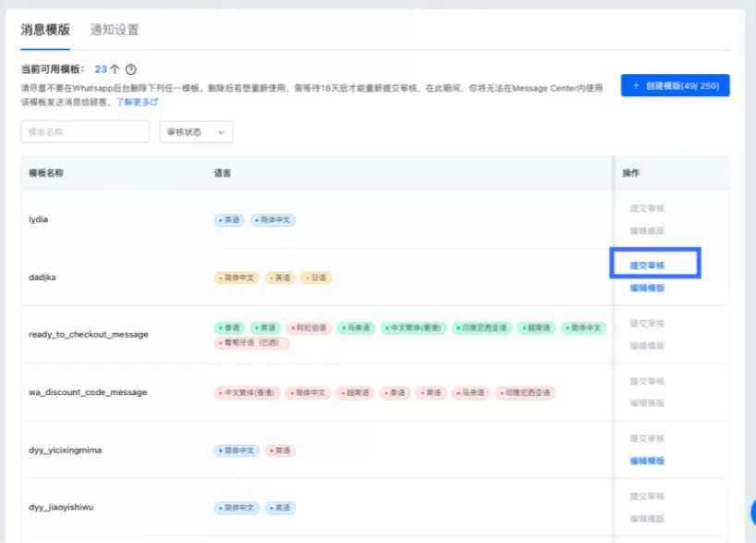Image resolution: width=756 pixels, height=543 pixels.
Task: Click the 阿拉伯语 tag in ready_to_checkout_message row
Action: point(309,327)
